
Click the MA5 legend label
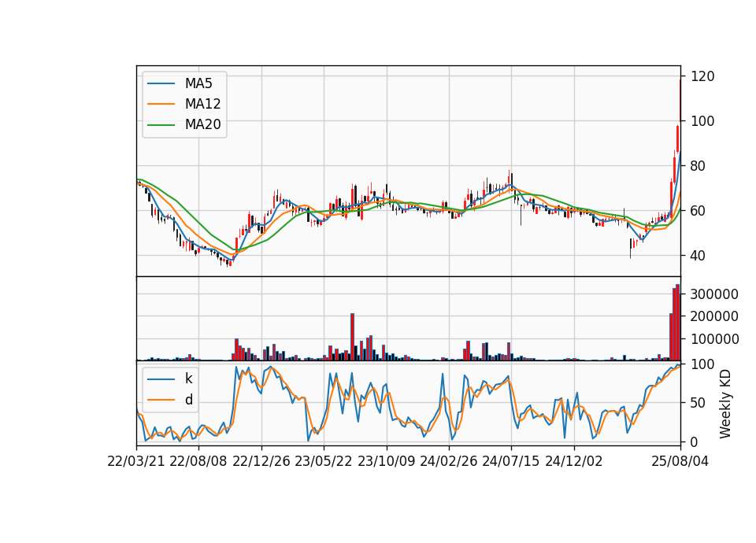(x=198, y=83)
